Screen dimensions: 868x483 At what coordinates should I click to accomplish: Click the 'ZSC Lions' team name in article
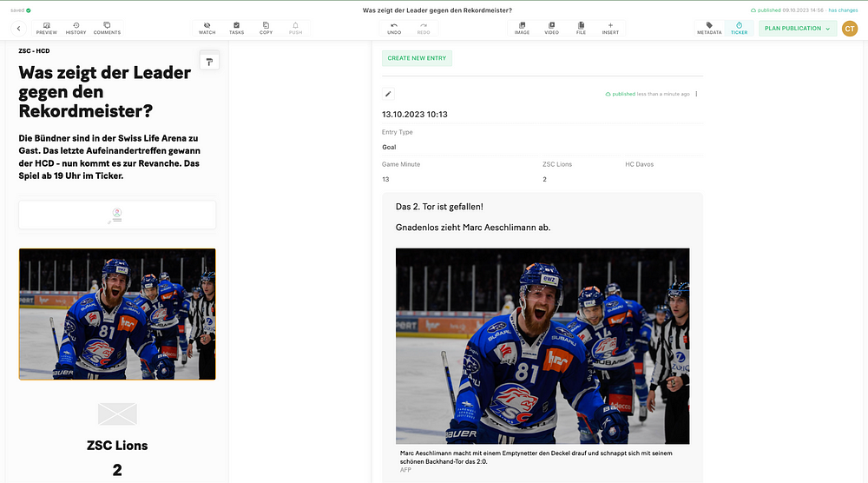[117, 446]
